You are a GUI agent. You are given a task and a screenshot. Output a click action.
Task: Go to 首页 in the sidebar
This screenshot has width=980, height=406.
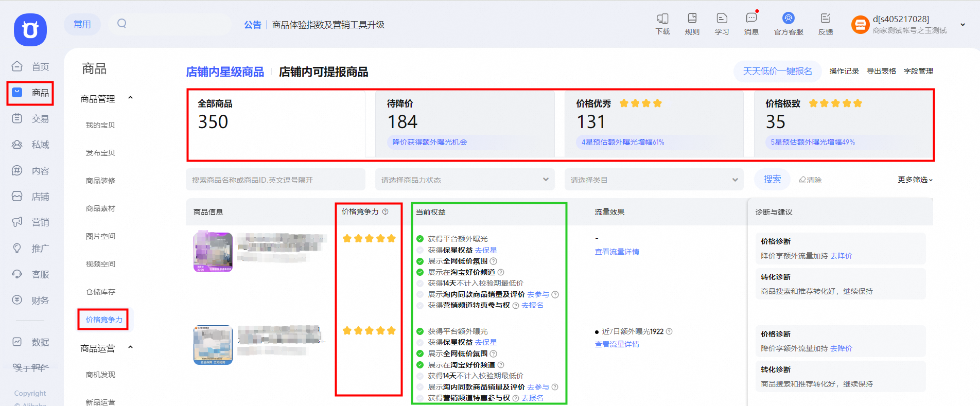click(31, 67)
